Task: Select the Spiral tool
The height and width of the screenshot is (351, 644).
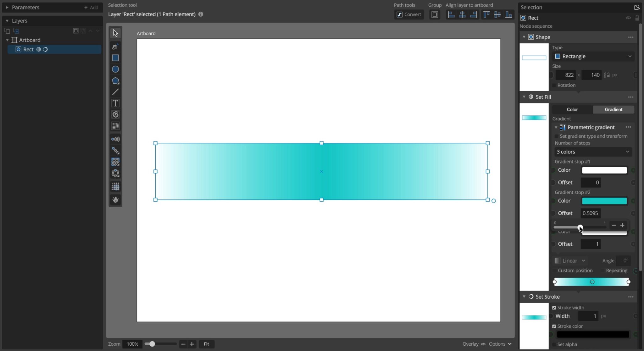Action: click(115, 114)
